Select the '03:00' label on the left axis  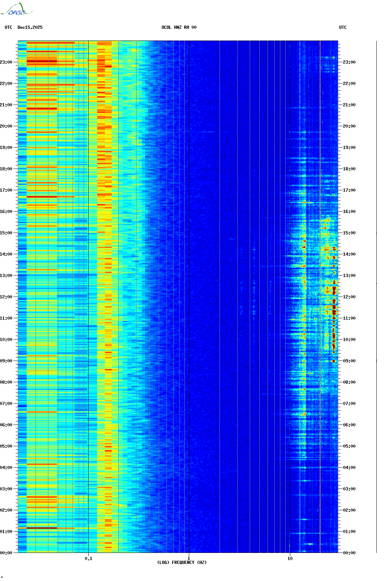point(6,489)
